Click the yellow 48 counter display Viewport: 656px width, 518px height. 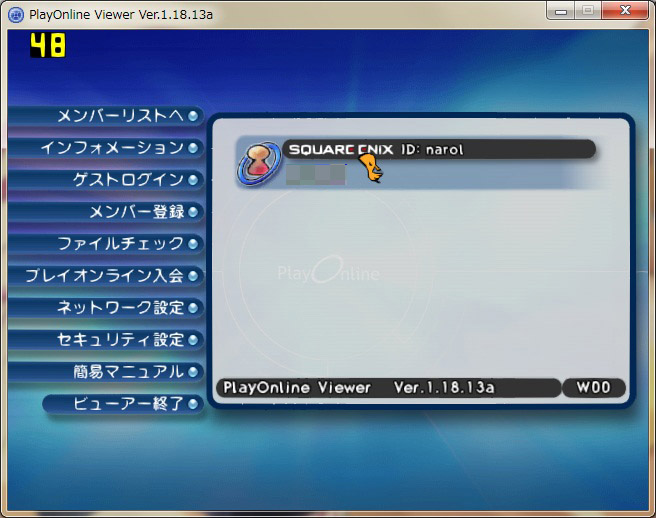point(48,45)
